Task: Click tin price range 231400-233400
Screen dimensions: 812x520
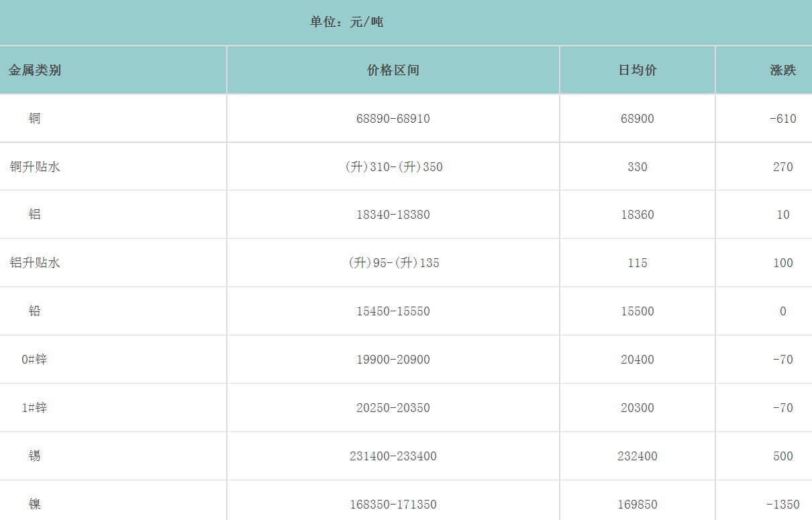Action: click(x=393, y=457)
